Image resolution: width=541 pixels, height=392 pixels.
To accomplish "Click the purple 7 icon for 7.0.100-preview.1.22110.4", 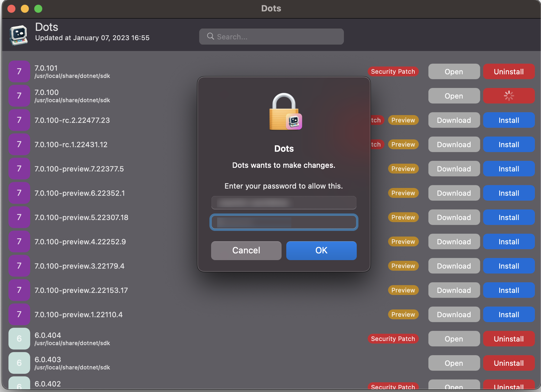I will click(x=19, y=314).
